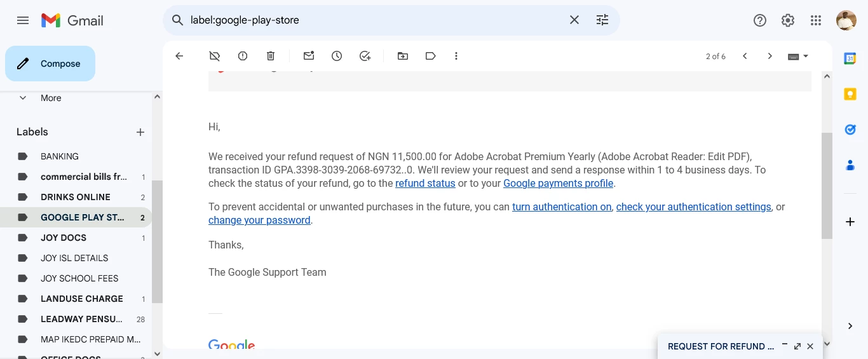Open check your authentication settings link
Screen dimensions: 868x359
(693, 207)
